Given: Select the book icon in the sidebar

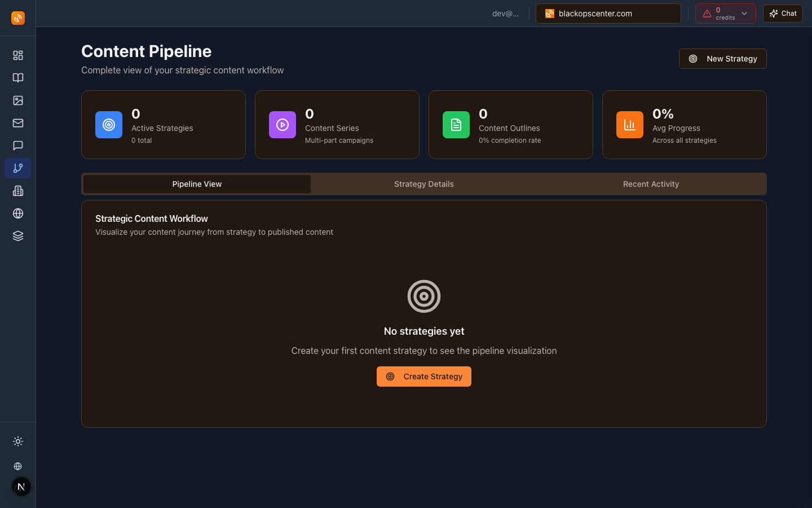Looking at the screenshot, I should point(17,78).
